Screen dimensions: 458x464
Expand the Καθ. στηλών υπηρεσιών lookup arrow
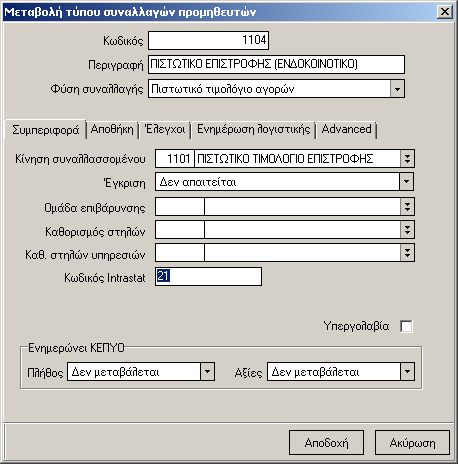(x=407, y=253)
